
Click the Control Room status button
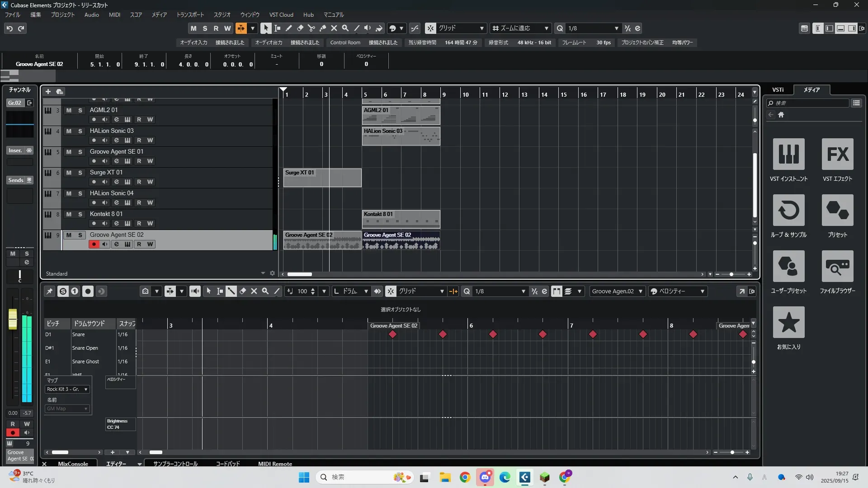[x=345, y=42]
